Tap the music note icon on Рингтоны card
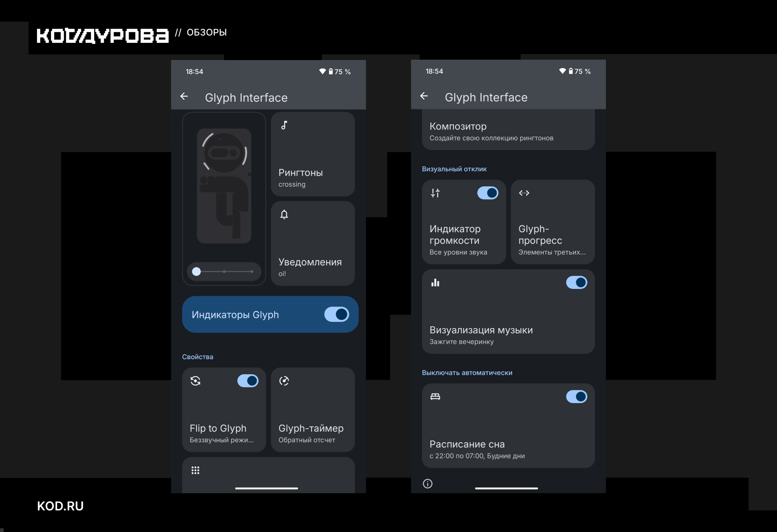The height and width of the screenshot is (532, 777). point(284,125)
